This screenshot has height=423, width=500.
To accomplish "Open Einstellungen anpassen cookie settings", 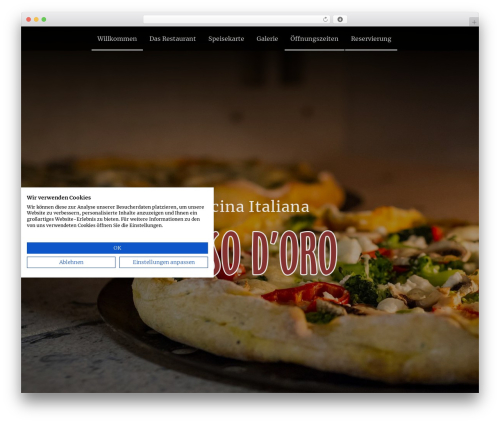I will tap(164, 262).
